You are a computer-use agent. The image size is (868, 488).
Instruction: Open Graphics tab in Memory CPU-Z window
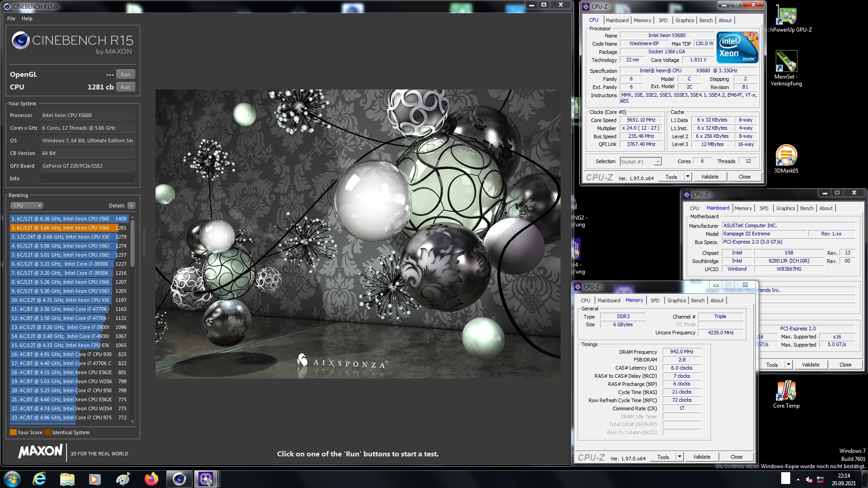[676, 300]
